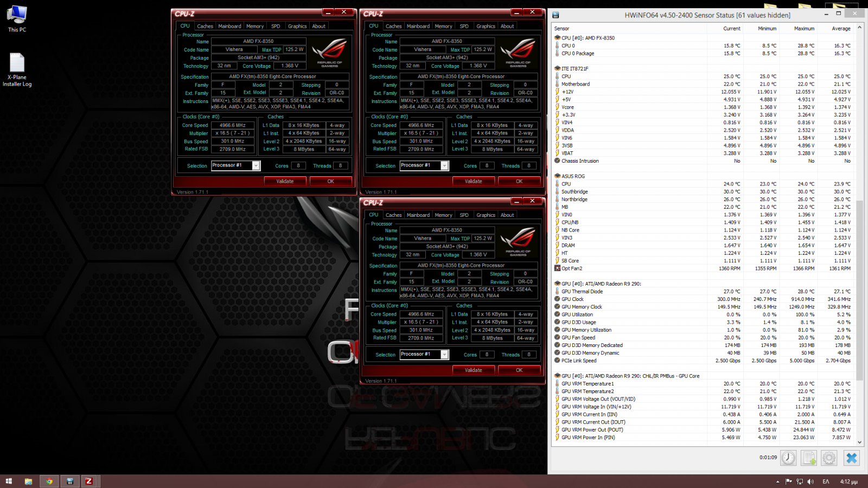Viewport: 868px width, 488px height.
Task: Click the thermometer icon beside CPU 0 Package
Action: pos(557,54)
